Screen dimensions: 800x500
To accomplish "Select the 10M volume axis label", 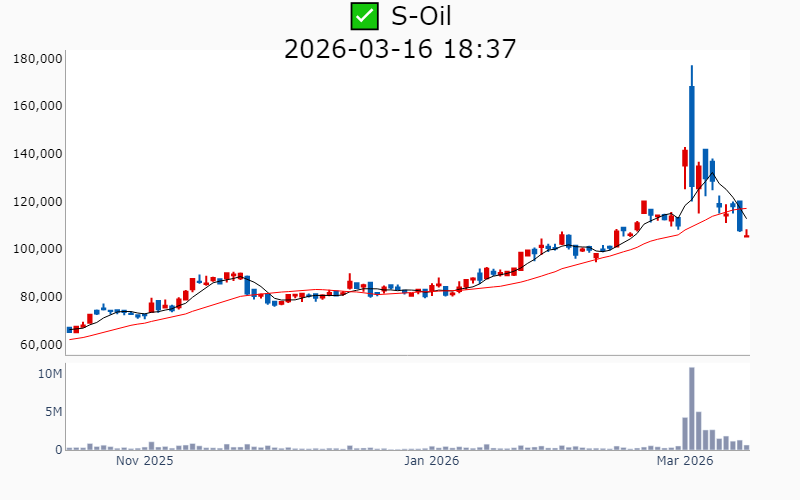I will click(51, 374).
